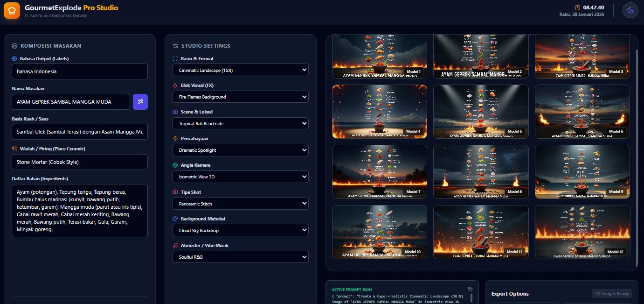
Task: Select the Model 6 generated image
Action: 582,112
